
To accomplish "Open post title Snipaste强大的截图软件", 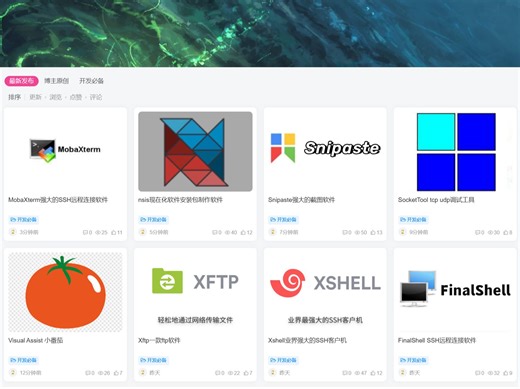I will 301,200.
